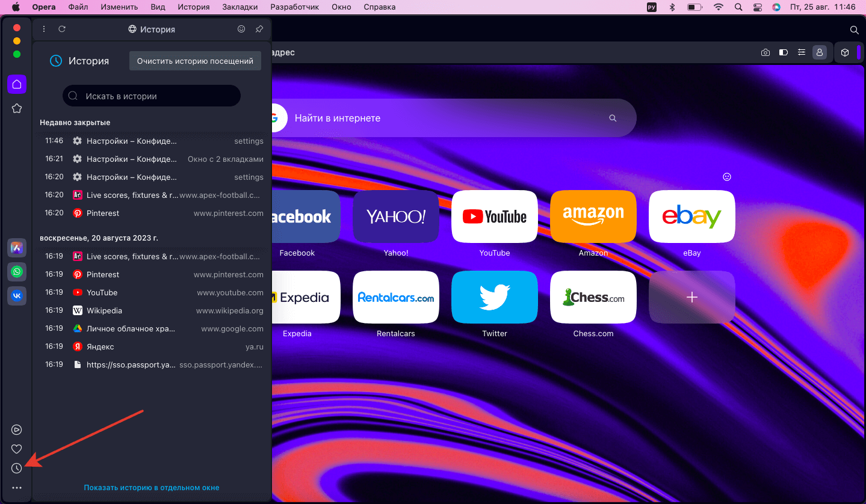866x504 pixels.
Task: Open the Справка menu
Action: click(380, 7)
